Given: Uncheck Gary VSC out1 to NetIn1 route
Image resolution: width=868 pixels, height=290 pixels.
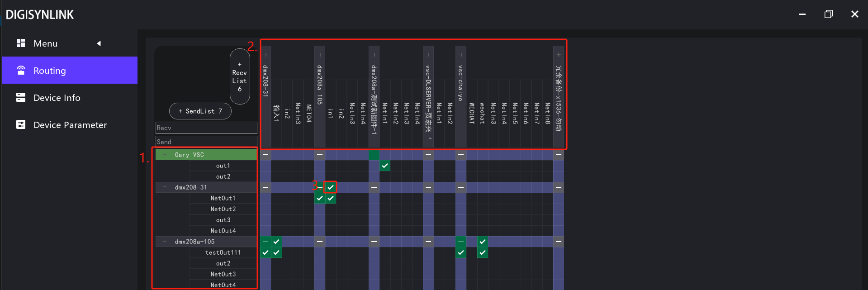Looking at the screenshot, I should coord(385,166).
